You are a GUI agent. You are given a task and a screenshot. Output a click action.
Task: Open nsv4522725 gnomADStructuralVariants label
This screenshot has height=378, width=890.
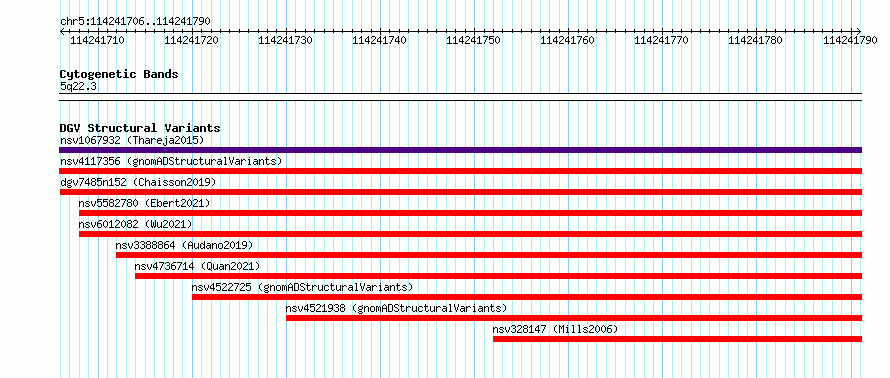(302, 287)
